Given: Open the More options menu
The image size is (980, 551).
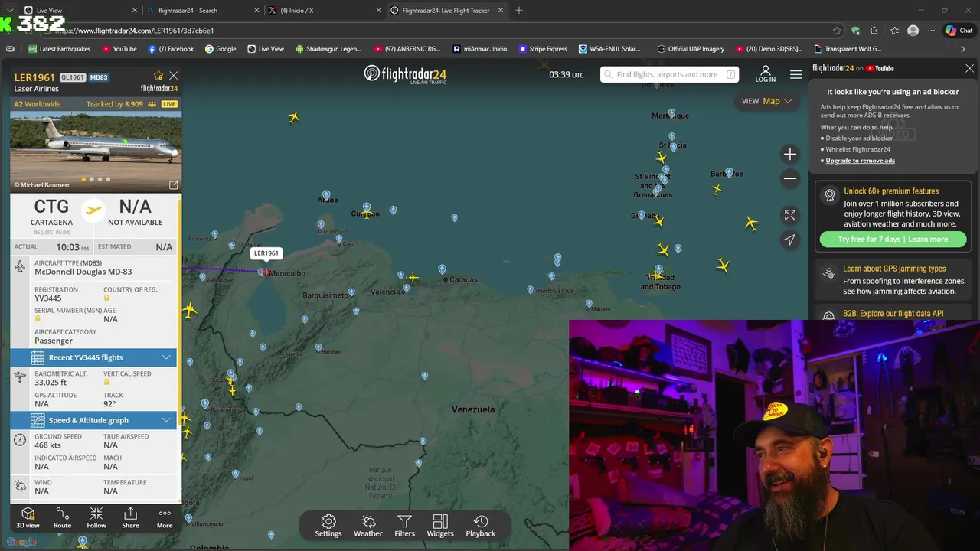Looking at the screenshot, I should [x=165, y=517].
